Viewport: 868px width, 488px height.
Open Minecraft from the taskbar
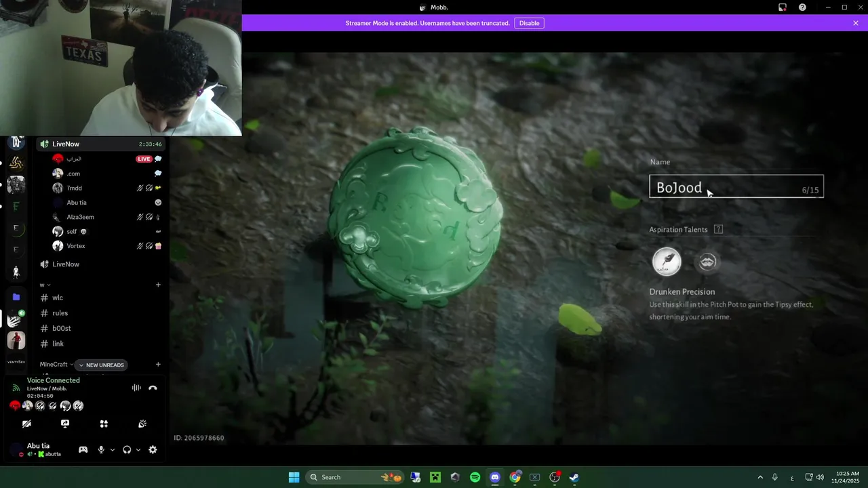coord(435,477)
